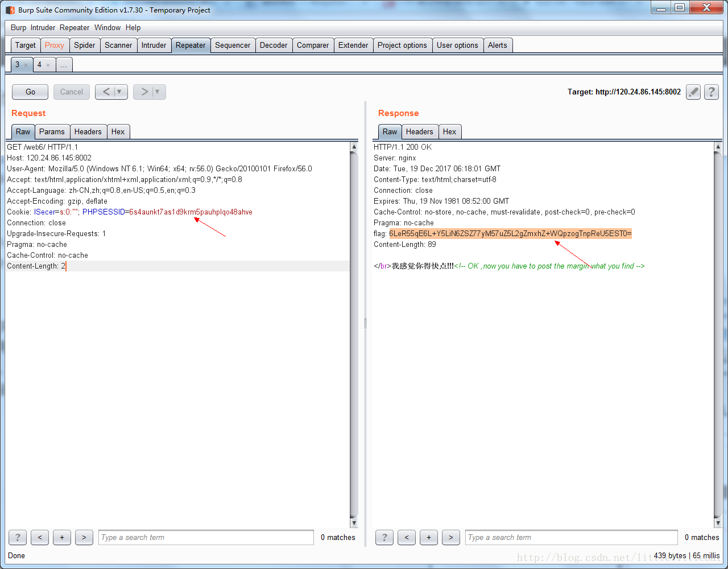
Task: Open the User options tab
Action: click(457, 45)
